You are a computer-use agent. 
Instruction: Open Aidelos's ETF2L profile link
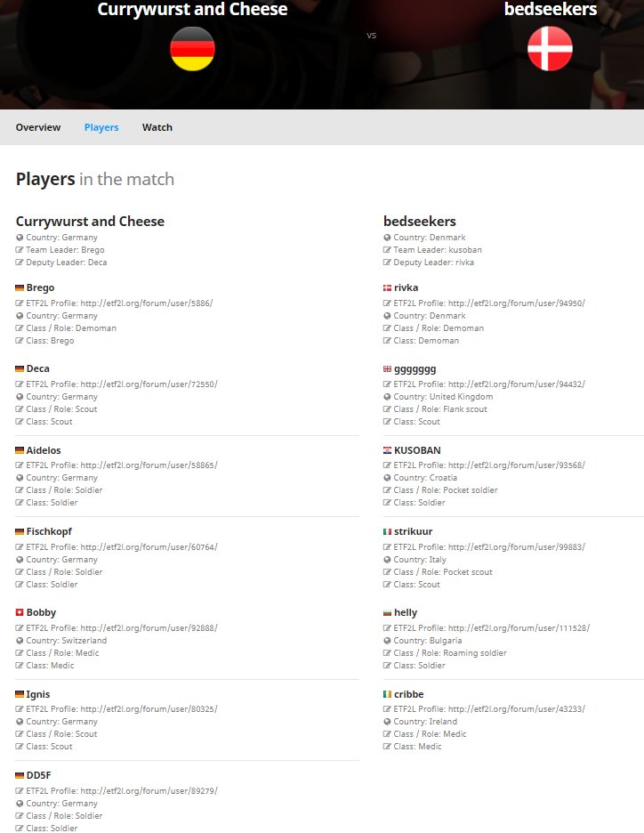[x=149, y=465]
